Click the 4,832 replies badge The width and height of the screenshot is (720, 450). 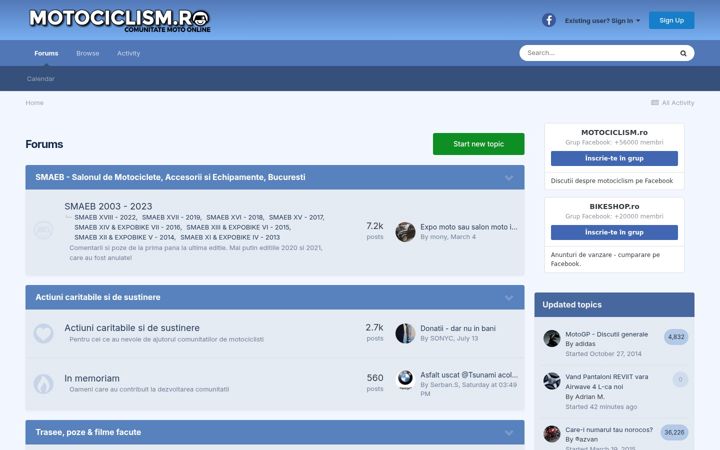tap(676, 337)
